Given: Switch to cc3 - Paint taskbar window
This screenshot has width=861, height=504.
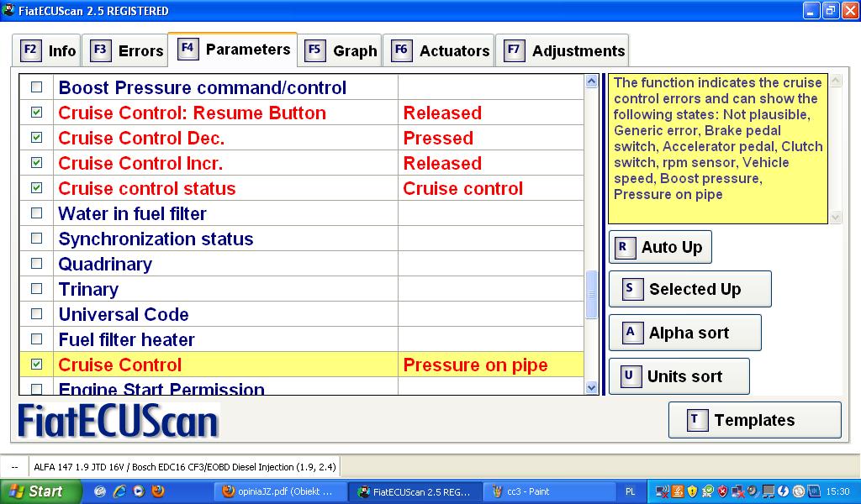Looking at the screenshot, I should pyautogui.click(x=552, y=492).
